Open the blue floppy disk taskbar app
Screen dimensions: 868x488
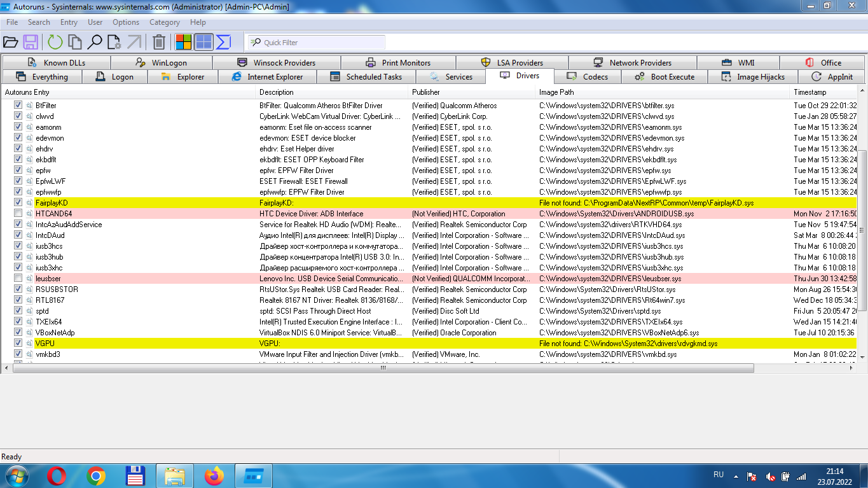[135, 476]
